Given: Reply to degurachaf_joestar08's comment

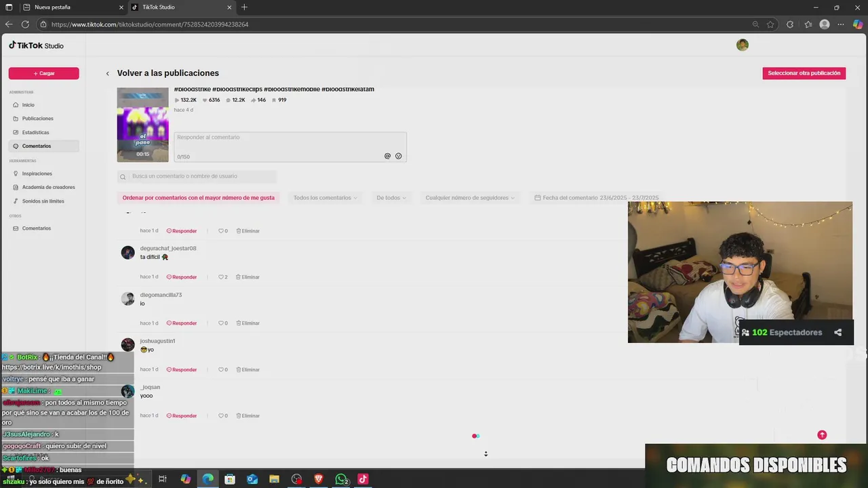Looking at the screenshot, I should tap(182, 277).
